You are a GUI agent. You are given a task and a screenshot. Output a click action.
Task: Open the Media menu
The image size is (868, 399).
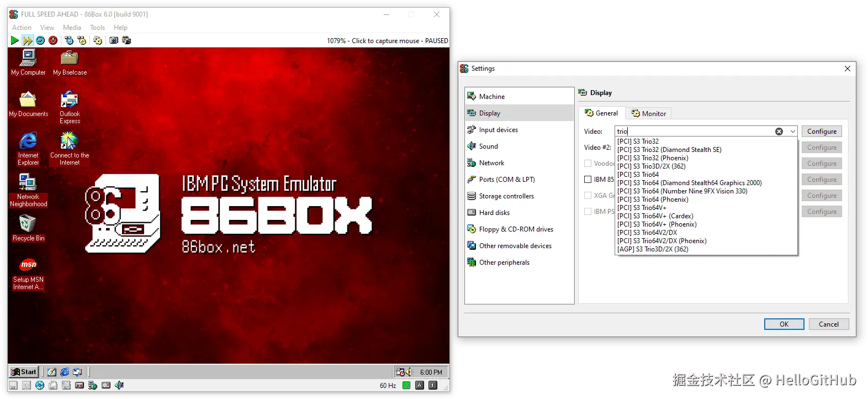click(72, 28)
